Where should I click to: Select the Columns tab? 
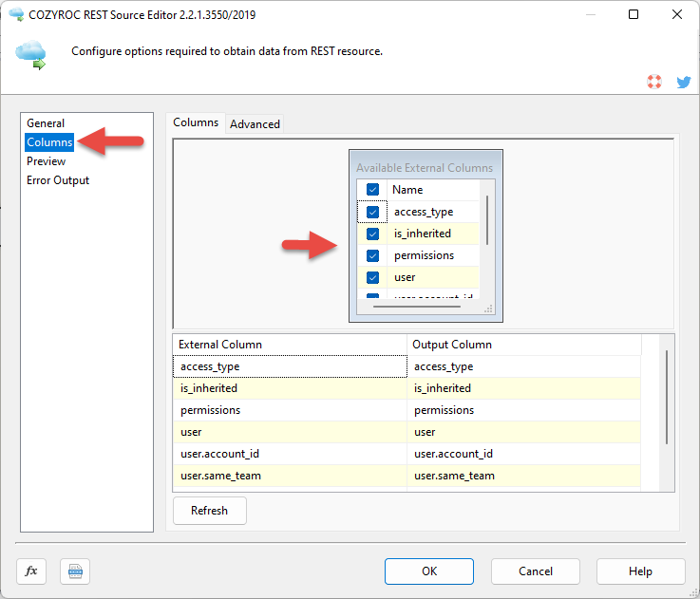[x=196, y=122]
